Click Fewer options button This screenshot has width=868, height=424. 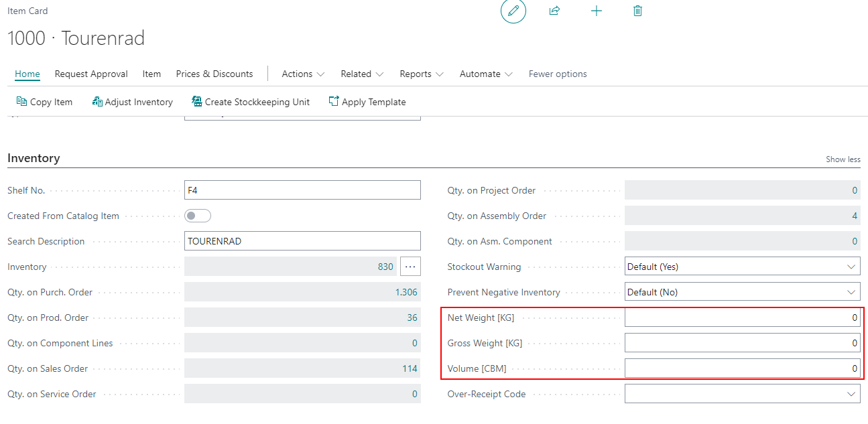tap(558, 74)
